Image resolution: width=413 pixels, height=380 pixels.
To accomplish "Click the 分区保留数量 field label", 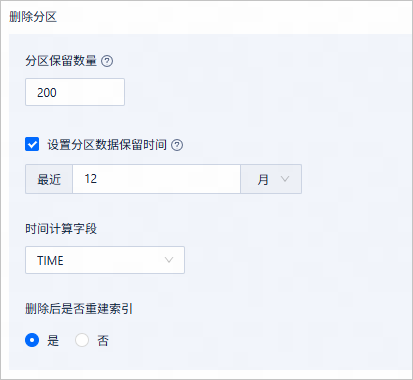I will point(61,61).
